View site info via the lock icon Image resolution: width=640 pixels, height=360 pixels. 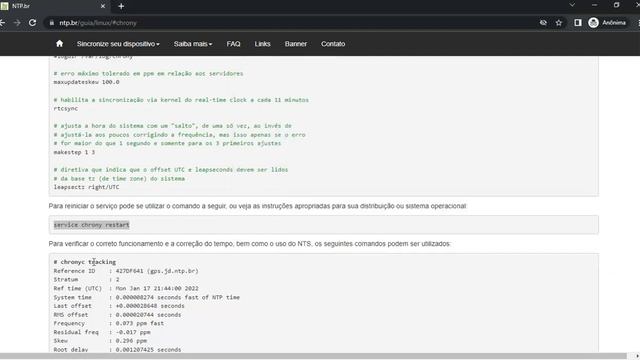point(51,23)
